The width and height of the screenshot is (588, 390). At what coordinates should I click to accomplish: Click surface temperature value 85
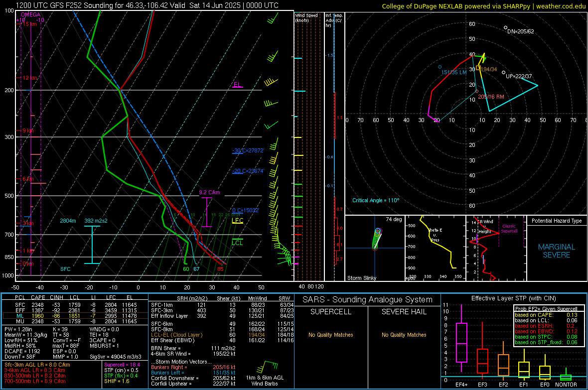(220, 269)
